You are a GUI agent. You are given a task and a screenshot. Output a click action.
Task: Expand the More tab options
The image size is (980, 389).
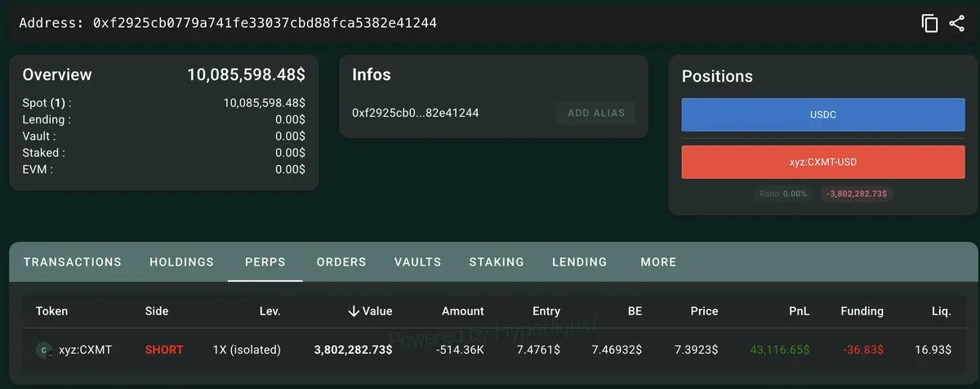(x=658, y=262)
